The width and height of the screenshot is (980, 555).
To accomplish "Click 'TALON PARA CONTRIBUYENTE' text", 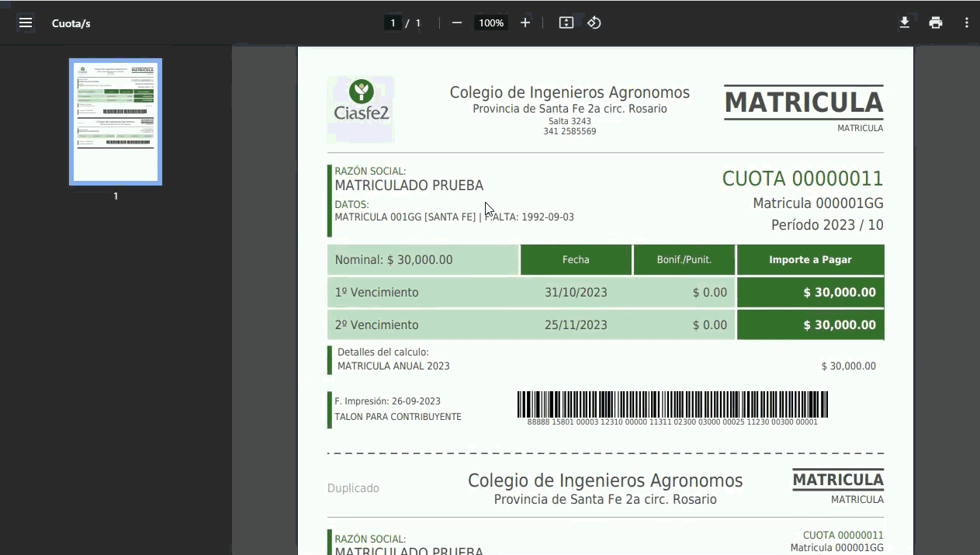I will [x=398, y=417].
